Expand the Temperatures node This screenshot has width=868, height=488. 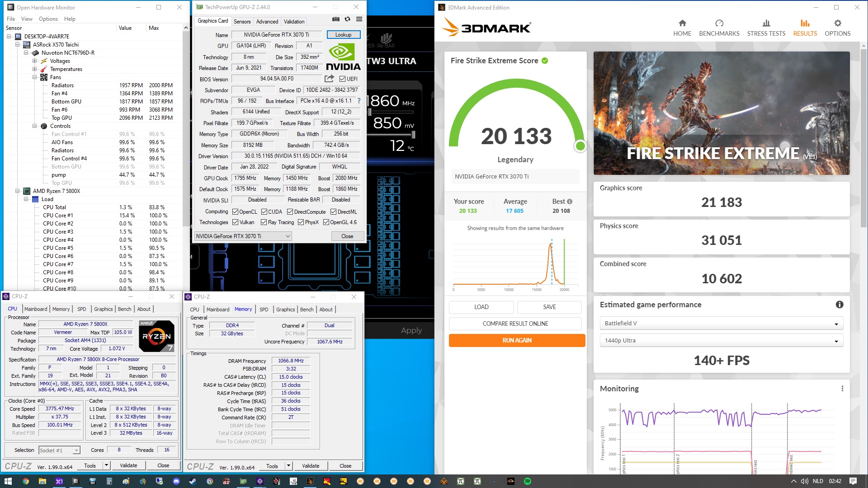[35, 69]
